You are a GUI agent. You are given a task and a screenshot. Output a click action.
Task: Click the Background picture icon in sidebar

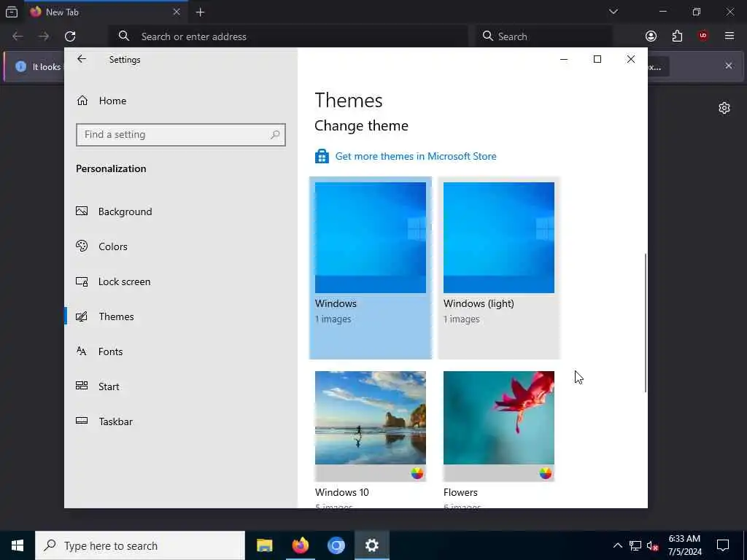point(82,211)
